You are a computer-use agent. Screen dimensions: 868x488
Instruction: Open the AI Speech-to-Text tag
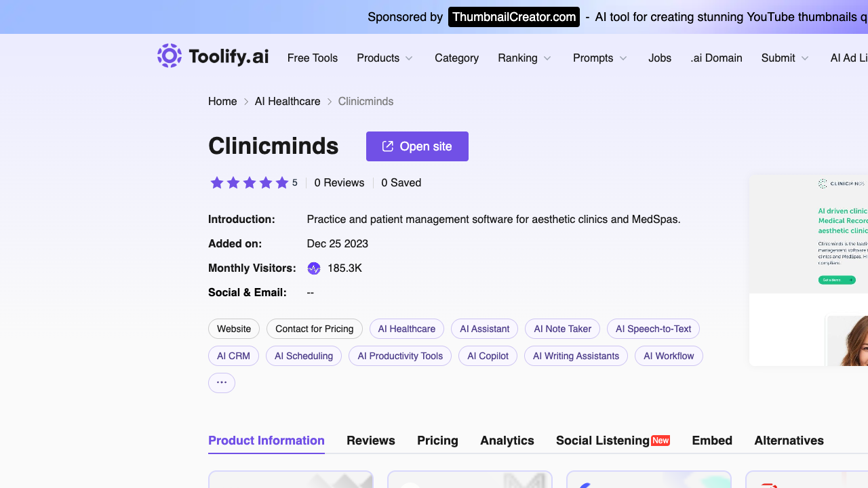point(653,329)
